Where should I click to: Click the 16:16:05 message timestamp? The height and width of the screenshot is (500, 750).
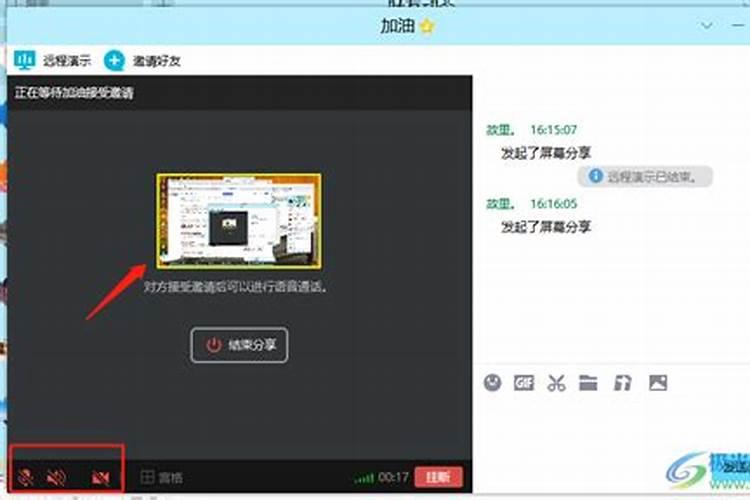[553, 204]
